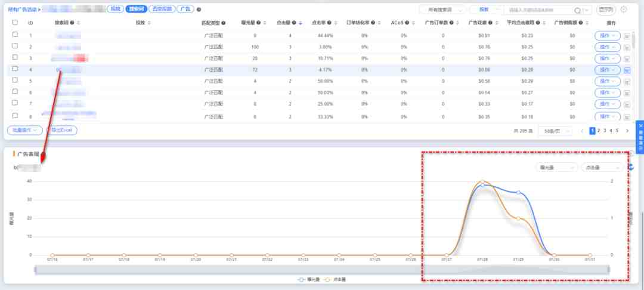Open 操作 dropdown in row 1

pyautogui.click(x=608, y=36)
